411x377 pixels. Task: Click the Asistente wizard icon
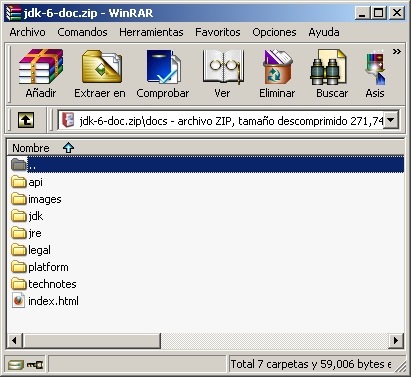tap(375, 68)
